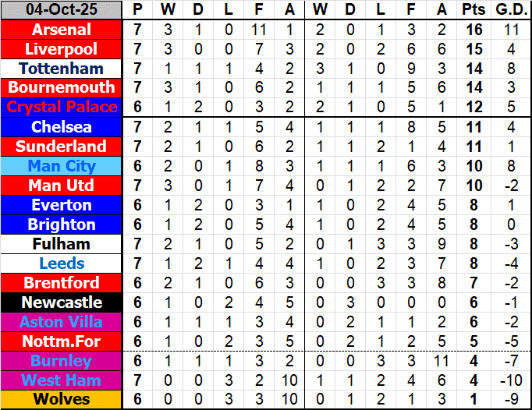Click the Sunderland team name
532x410 pixels.
(x=62, y=147)
